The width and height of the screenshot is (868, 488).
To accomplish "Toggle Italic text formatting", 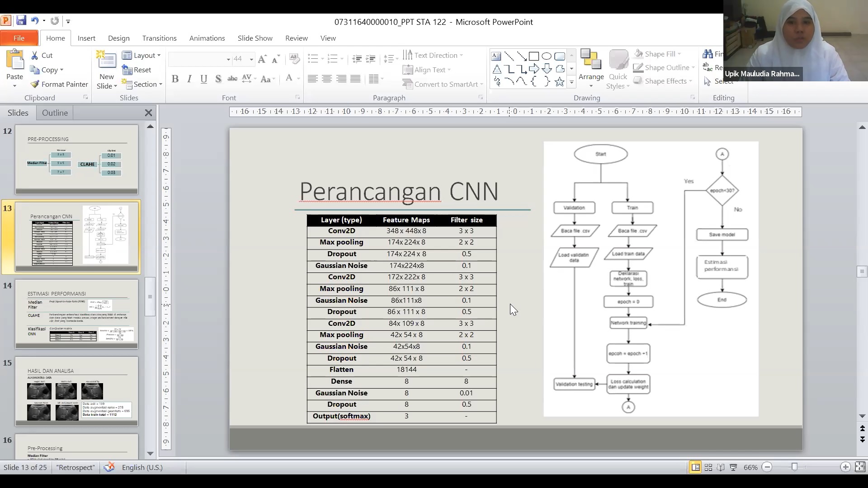I will click(189, 79).
